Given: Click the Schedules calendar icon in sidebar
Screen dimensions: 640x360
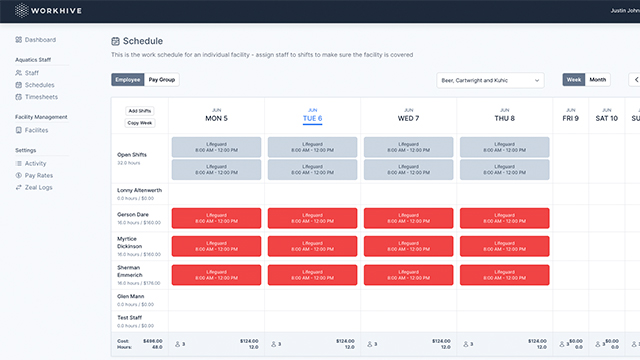Looking at the screenshot, I should point(18,85).
